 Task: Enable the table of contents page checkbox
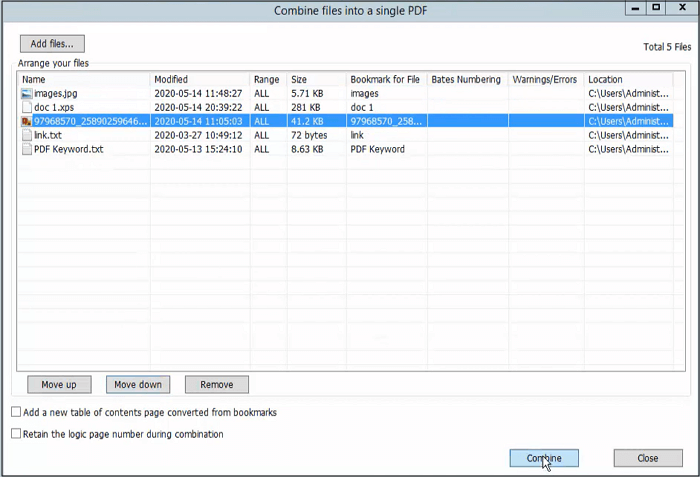click(16, 412)
